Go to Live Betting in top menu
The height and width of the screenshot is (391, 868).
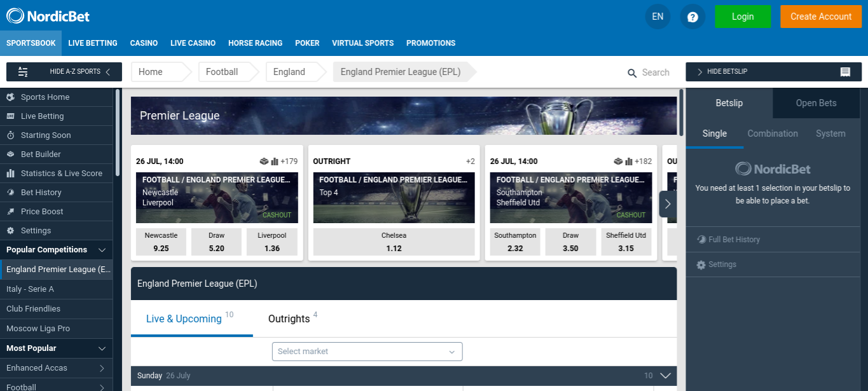click(x=93, y=43)
